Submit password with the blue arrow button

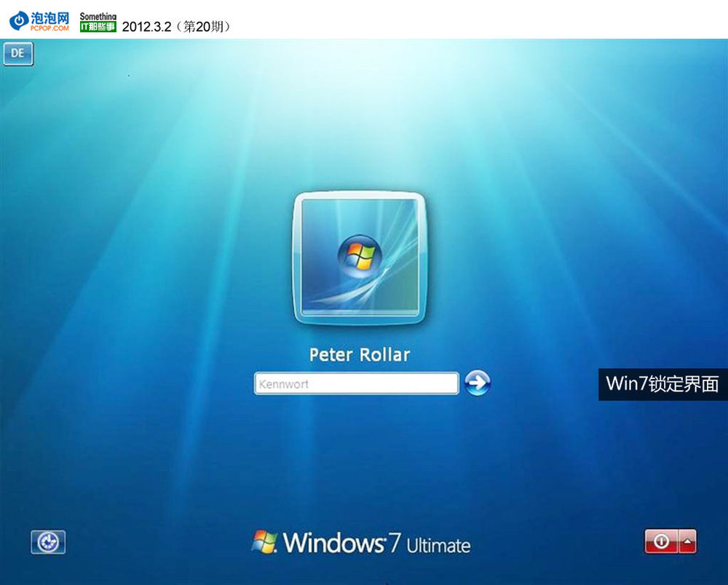(478, 383)
